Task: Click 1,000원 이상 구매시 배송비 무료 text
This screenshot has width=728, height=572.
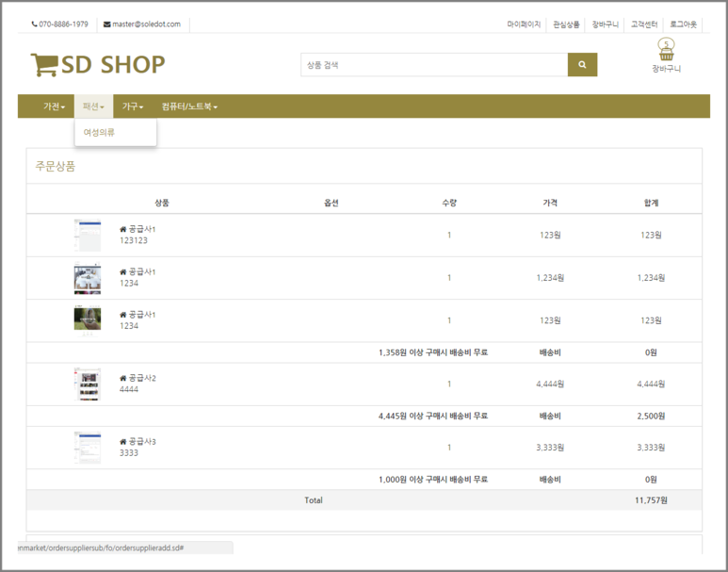Action: coord(433,480)
